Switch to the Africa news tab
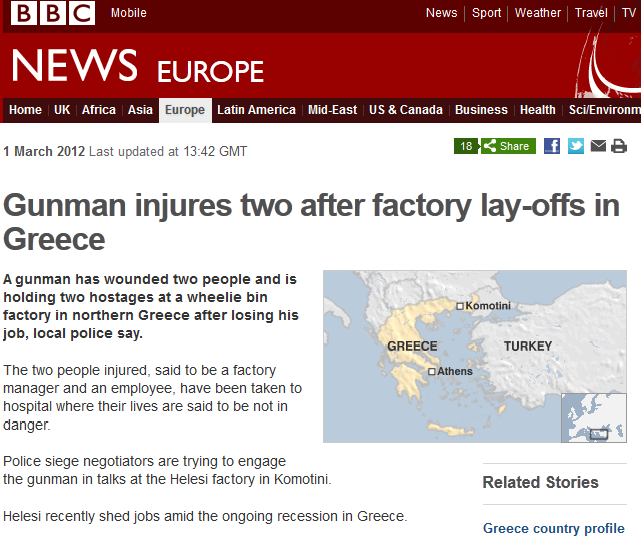Screen dimensions: 641x537 (99, 110)
